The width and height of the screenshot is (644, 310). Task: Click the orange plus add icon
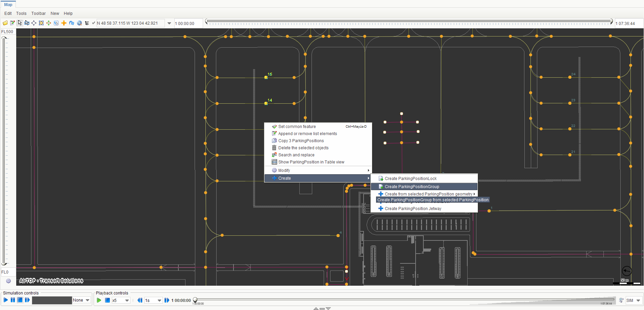pos(64,23)
